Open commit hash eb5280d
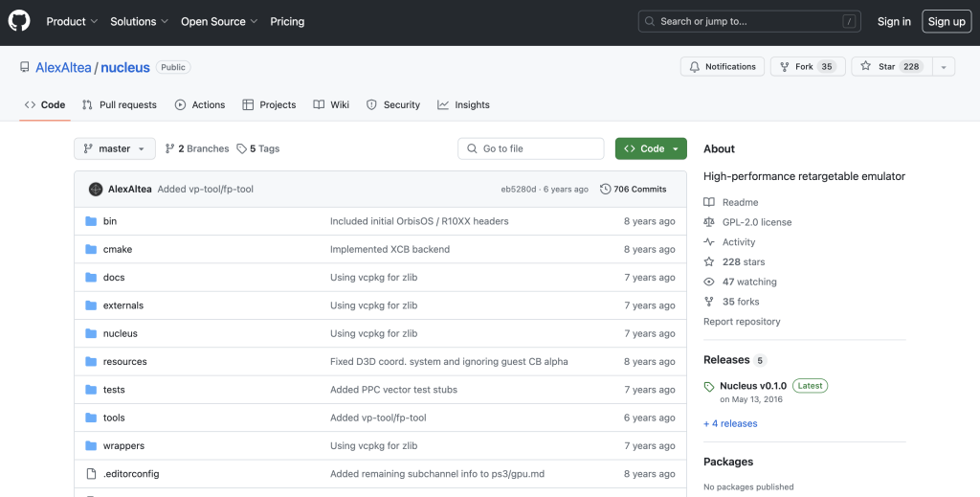 click(x=518, y=189)
